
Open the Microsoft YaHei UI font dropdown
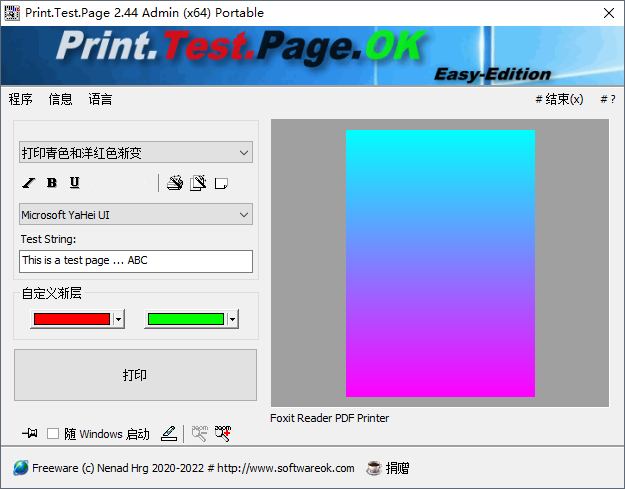pos(136,214)
